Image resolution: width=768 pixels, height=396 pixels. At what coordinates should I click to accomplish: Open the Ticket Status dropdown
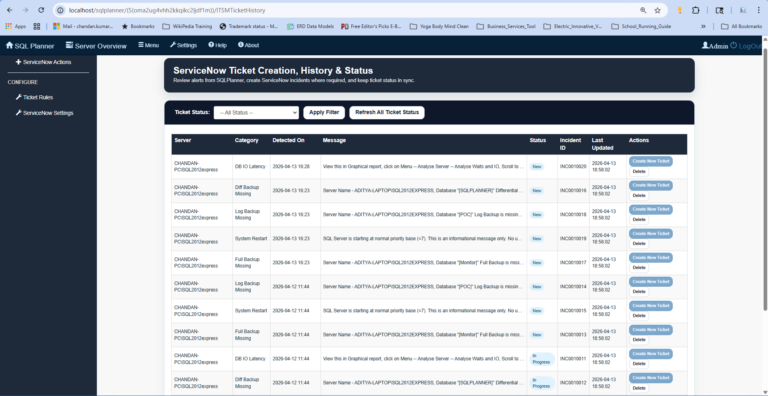[x=256, y=113]
